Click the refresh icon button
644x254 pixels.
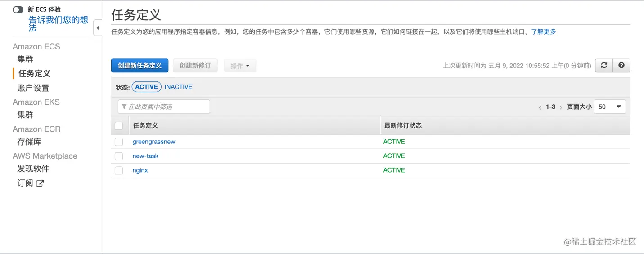[604, 66]
